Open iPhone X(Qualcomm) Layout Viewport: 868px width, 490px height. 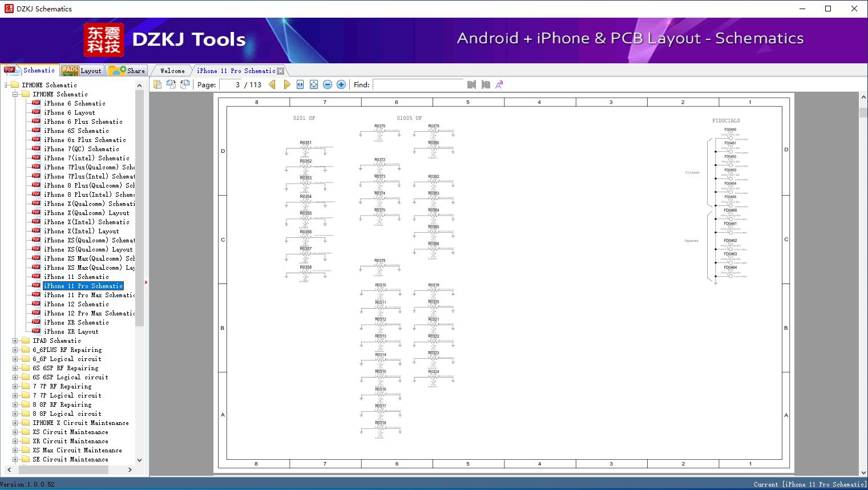pos(87,213)
